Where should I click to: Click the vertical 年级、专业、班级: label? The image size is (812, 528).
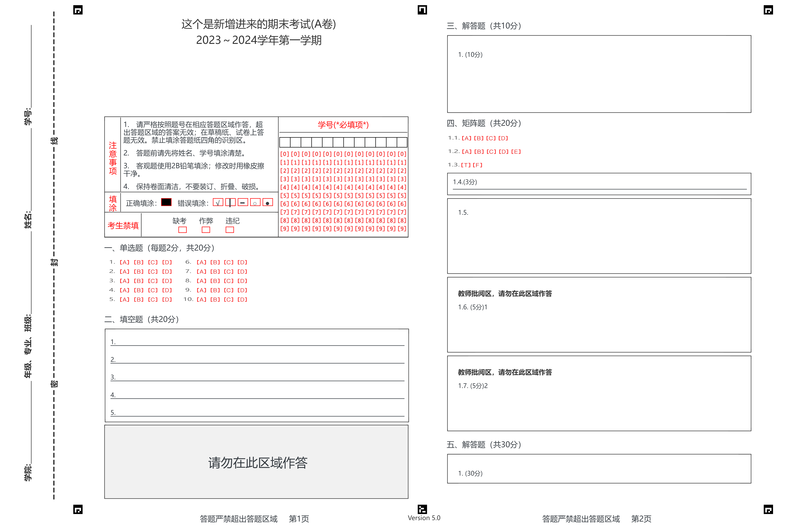click(28, 346)
